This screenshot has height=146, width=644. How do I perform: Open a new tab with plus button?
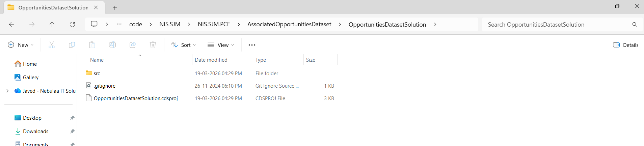[115, 7]
